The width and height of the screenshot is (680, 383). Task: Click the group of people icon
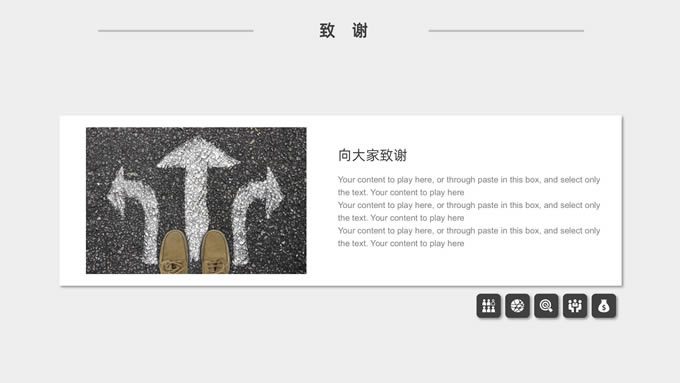[x=488, y=306]
